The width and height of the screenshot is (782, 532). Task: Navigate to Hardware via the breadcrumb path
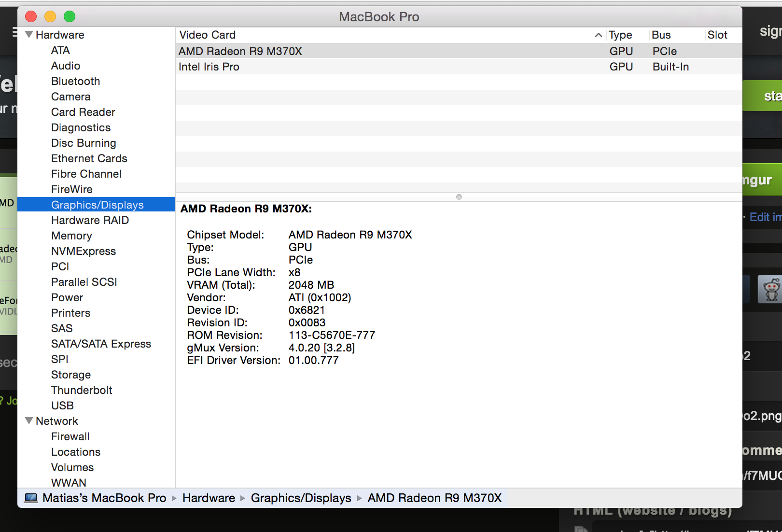(x=209, y=498)
